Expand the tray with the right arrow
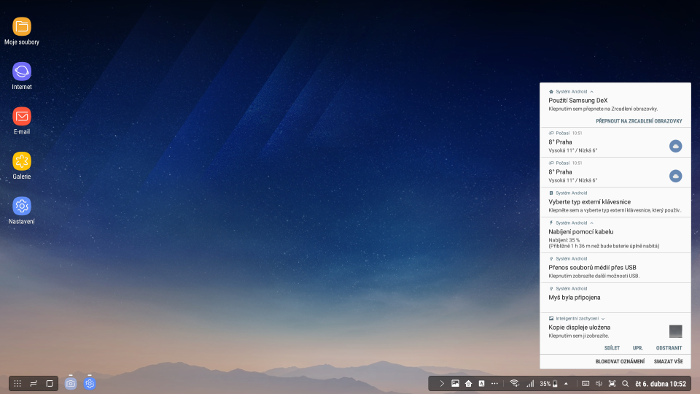Screen dimensions: 700x394 (x=442, y=383)
